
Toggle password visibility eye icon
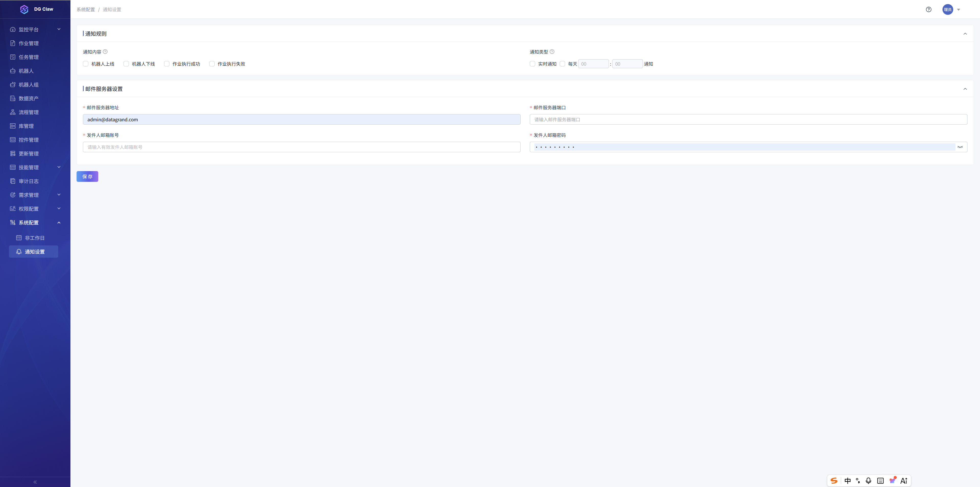960,147
